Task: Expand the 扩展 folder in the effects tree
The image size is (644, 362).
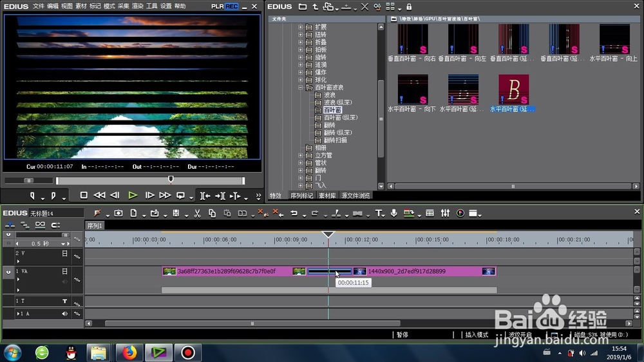Action: pyautogui.click(x=301, y=27)
